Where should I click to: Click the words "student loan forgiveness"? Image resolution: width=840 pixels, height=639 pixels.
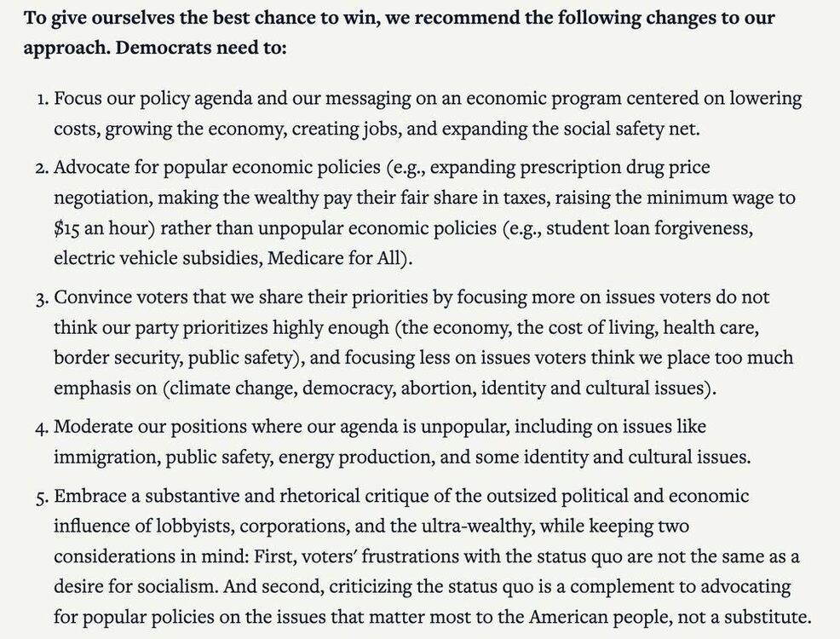coord(649,228)
